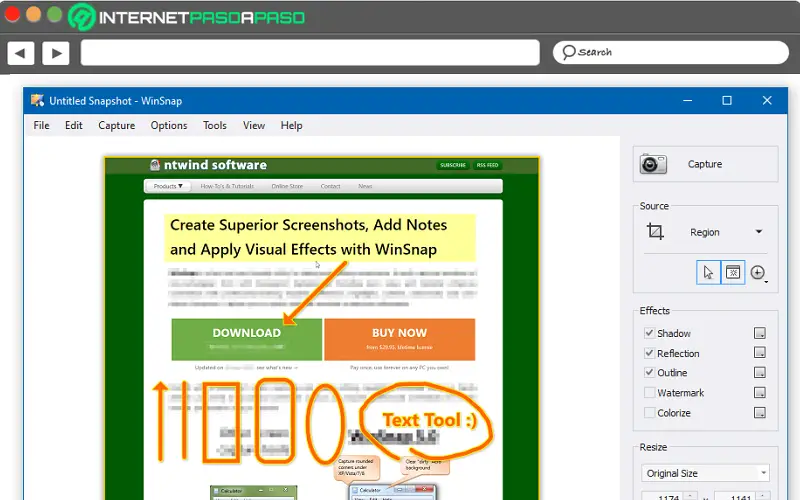Open the View menu
Screen dimensions: 800x500
254,126
